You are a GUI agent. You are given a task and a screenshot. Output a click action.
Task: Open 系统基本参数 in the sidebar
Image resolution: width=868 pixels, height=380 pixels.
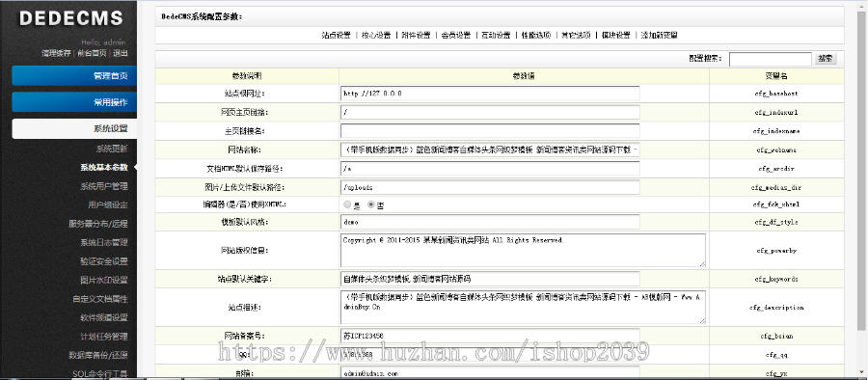pyautogui.click(x=104, y=167)
